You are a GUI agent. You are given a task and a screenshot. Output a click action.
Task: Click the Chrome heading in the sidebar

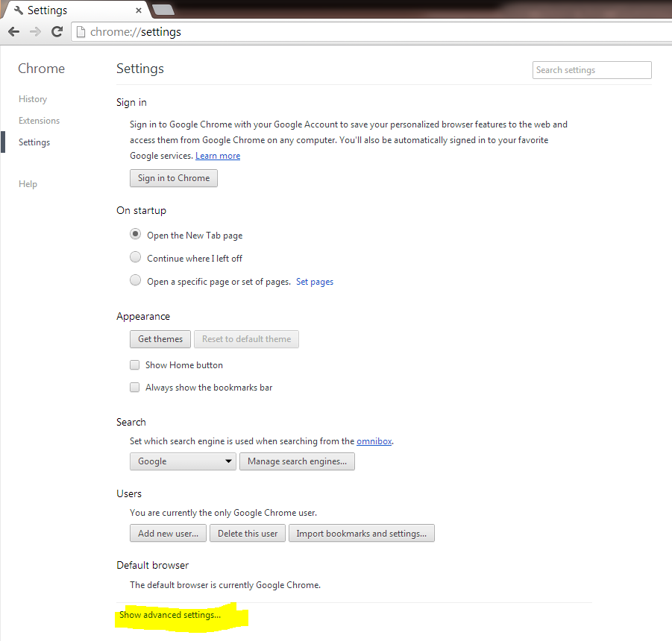click(x=42, y=69)
